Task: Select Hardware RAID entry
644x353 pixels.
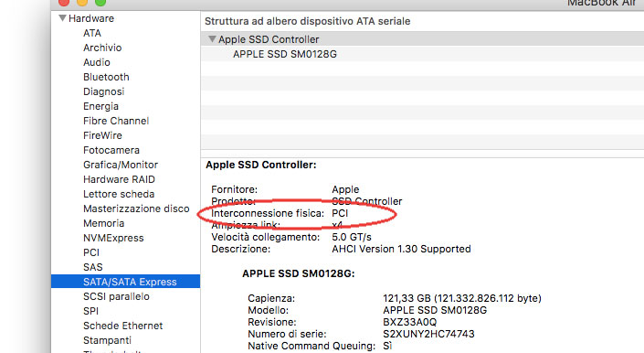Action: [x=119, y=179]
